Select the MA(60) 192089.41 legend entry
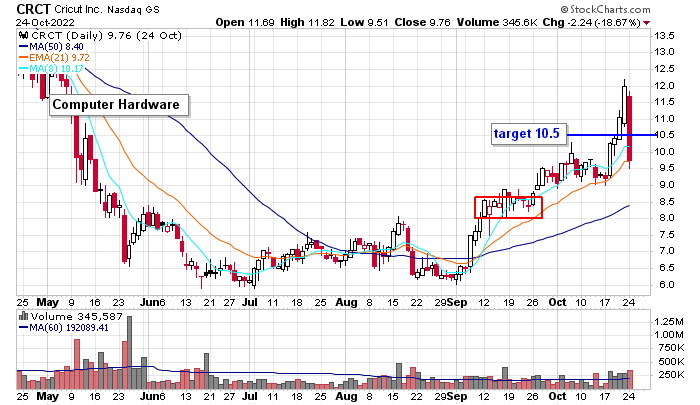 point(63,328)
